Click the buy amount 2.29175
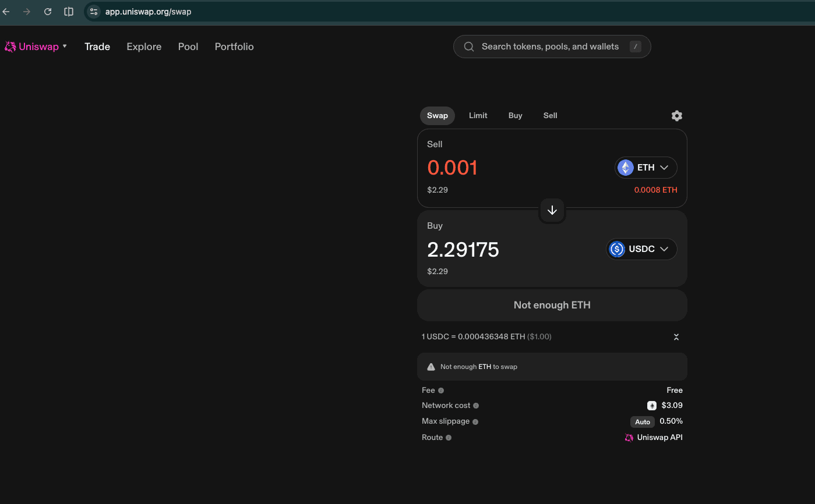Screen dimensions: 815x504 point(463,249)
